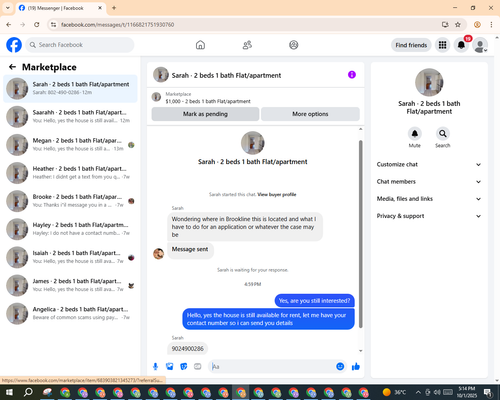Click the chat scrollbar up arrow
This screenshot has width=500, height=400.
[x=360, y=129]
